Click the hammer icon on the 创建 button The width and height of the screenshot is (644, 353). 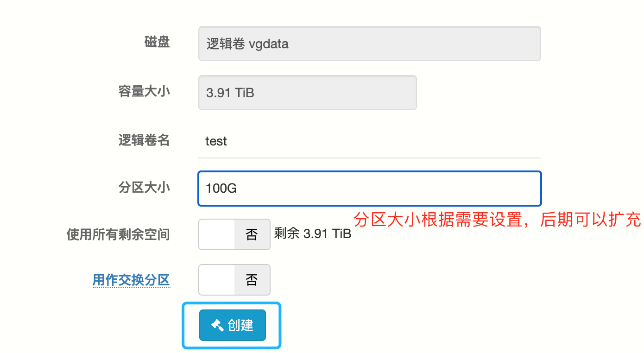[217, 325]
